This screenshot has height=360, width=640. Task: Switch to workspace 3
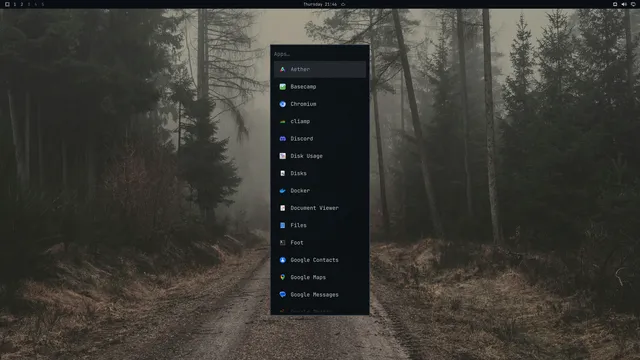coord(29,4)
